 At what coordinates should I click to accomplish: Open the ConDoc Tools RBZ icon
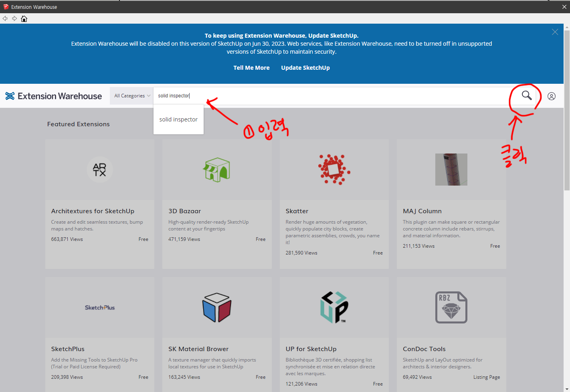point(451,307)
